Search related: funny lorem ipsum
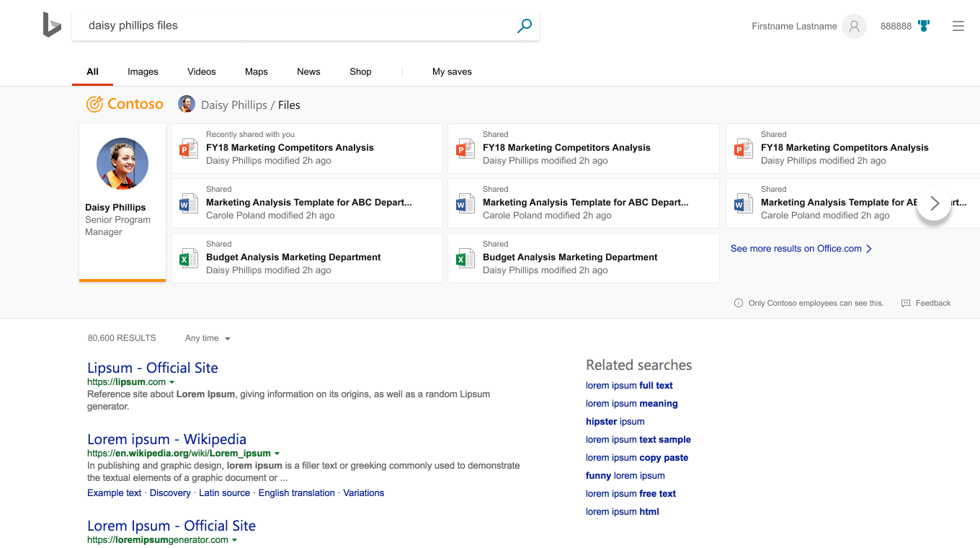The width and height of the screenshot is (980, 548). coord(625,476)
